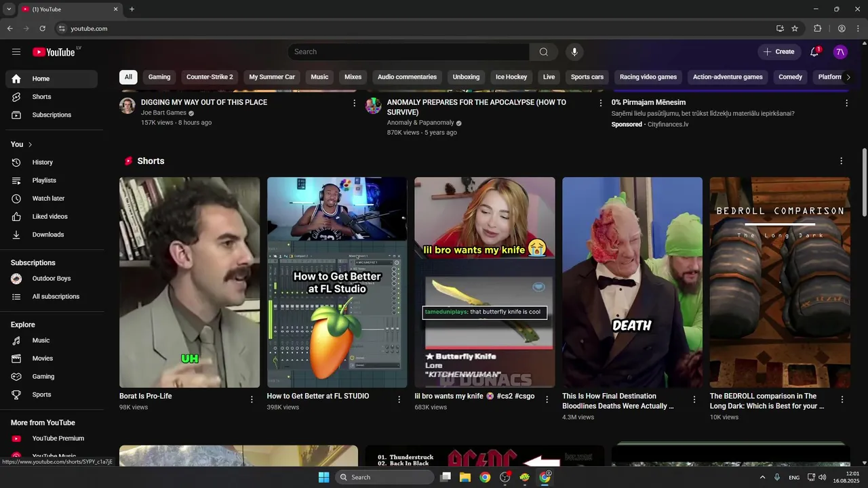Open options for BEDROLL comparison short

coord(842,400)
